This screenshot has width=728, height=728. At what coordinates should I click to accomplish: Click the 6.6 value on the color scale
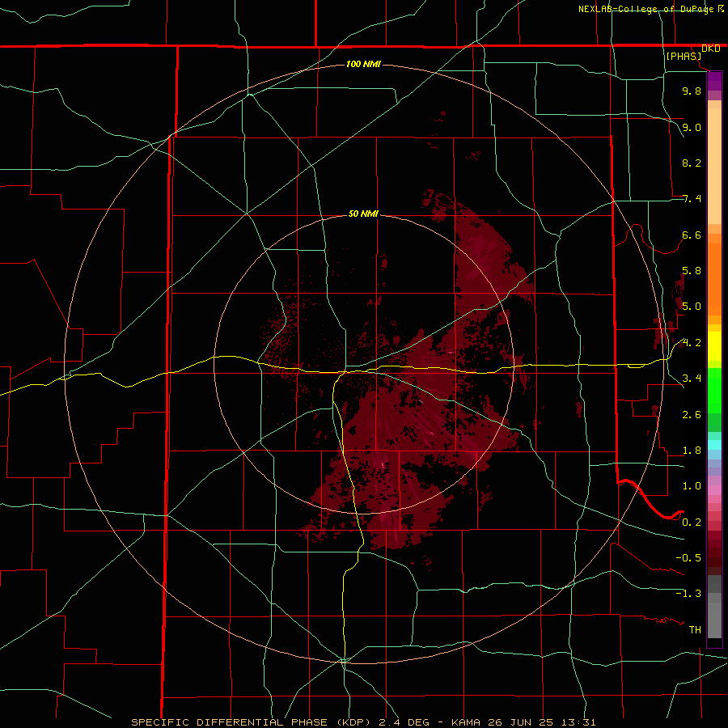coord(692,235)
